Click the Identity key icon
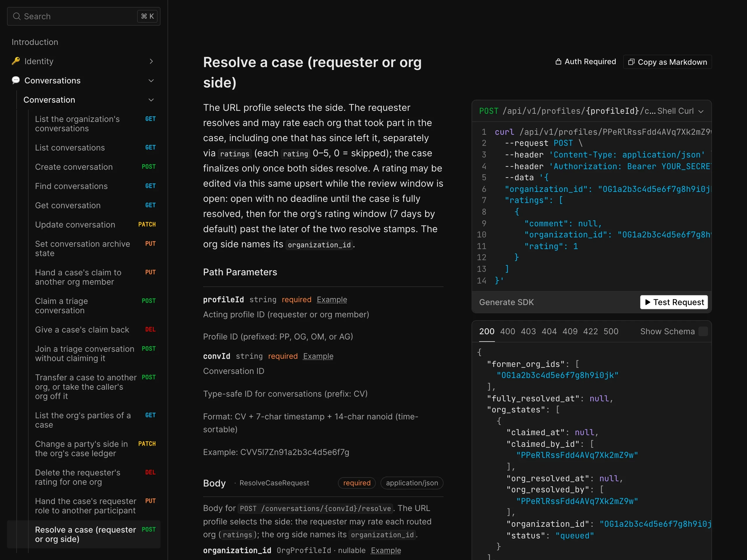 point(16,61)
